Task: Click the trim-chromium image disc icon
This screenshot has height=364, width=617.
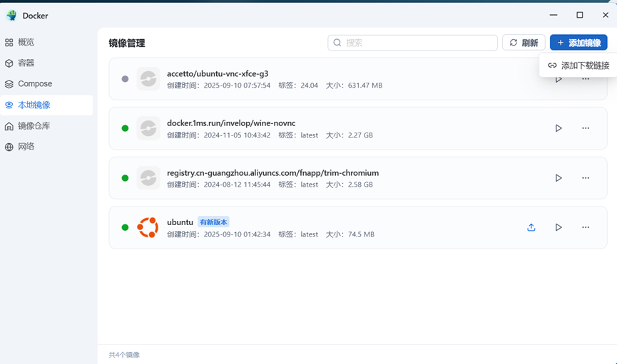Action: coord(148,177)
